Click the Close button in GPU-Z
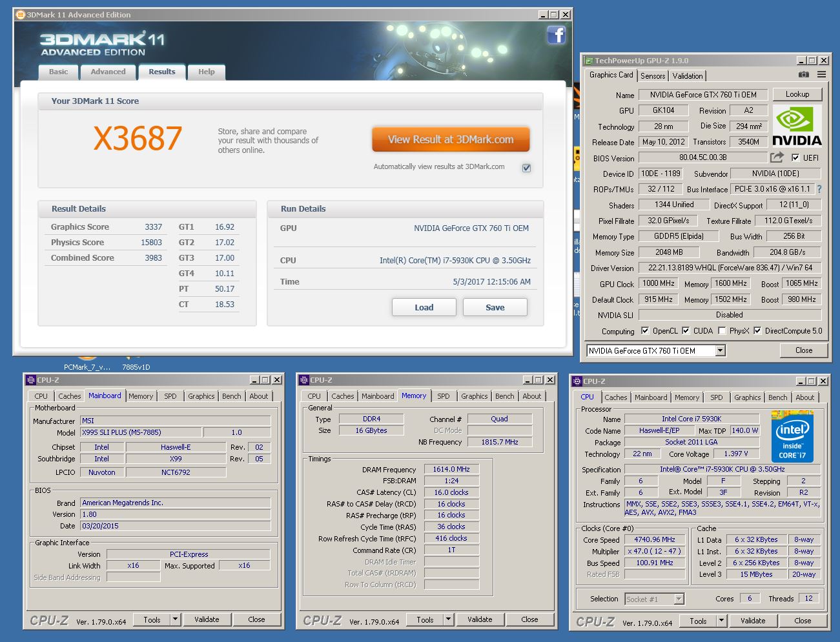Image resolution: width=840 pixels, height=642 pixels. (x=804, y=350)
